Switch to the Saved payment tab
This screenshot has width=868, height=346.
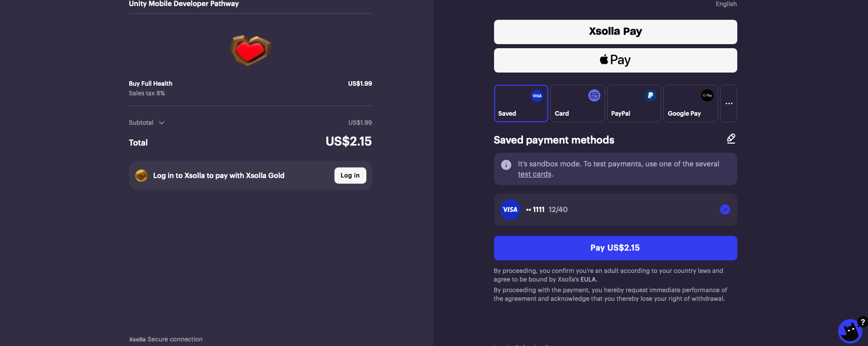[521, 103]
